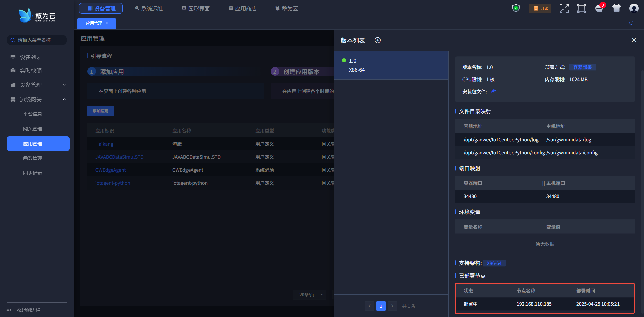Click the refresh icon below the avatar
The image size is (644, 317).
(631, 23)
